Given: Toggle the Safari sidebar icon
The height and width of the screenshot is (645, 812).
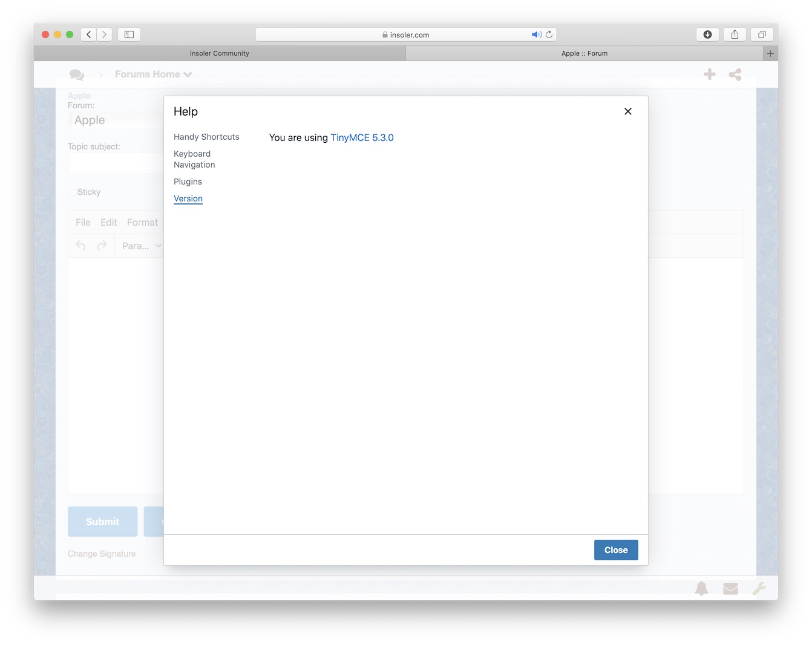Looking at the screenshot, I should pos(129,34).
